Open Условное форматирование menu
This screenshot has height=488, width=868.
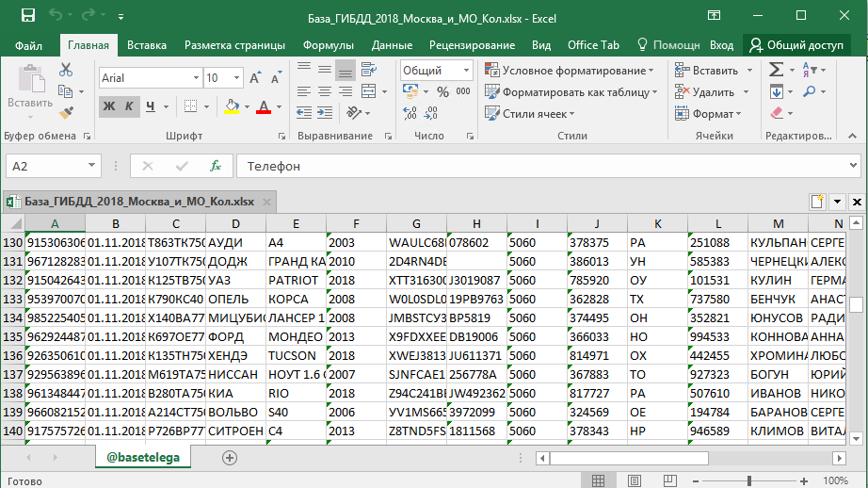tap(570, 71)
